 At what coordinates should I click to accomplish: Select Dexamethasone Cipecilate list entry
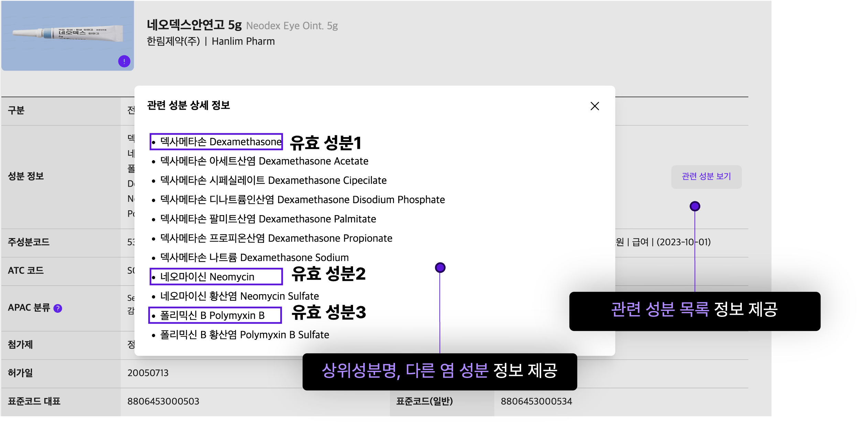coord(273,180)
